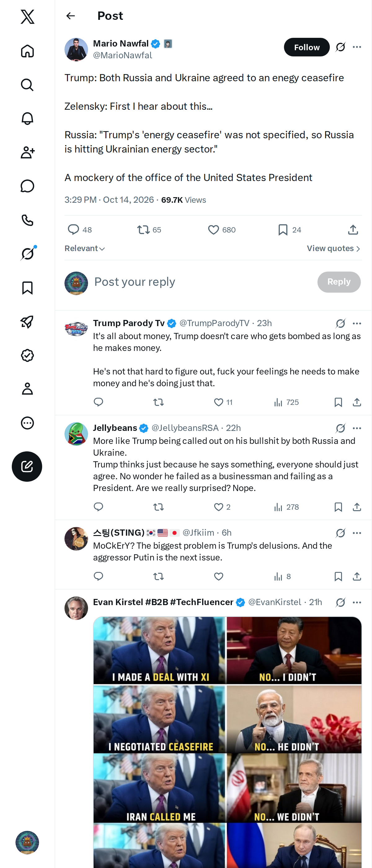372x868 pixels.
Task: Open Trump and Xi meme image
Action: coord(227,650)
